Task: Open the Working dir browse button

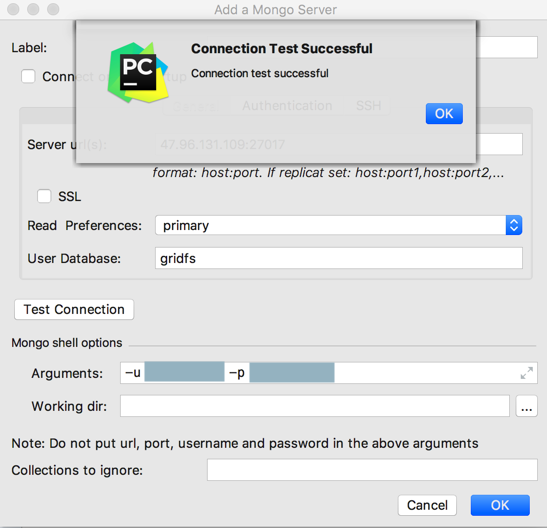Action: coord(526,406)
